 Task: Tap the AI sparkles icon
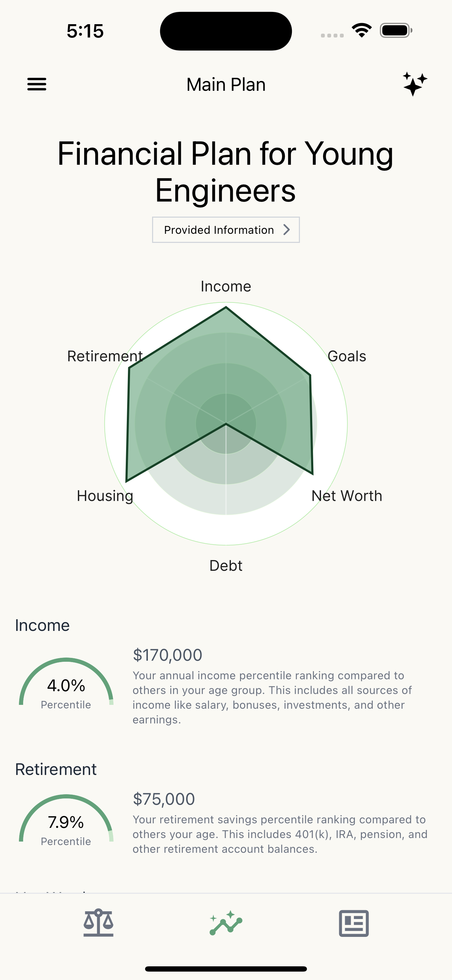[415, 84]
